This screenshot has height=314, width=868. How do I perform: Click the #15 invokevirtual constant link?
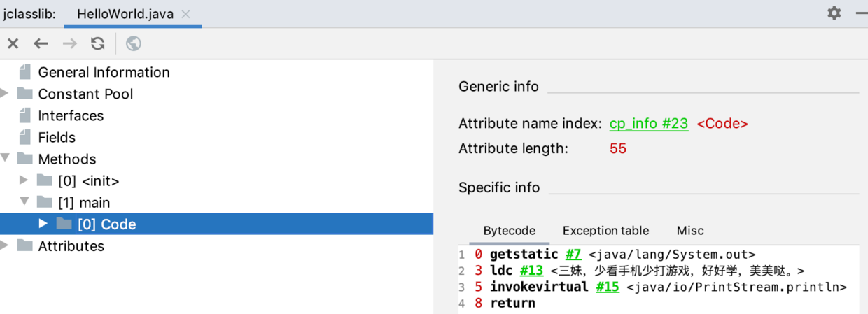coord(607,287)
